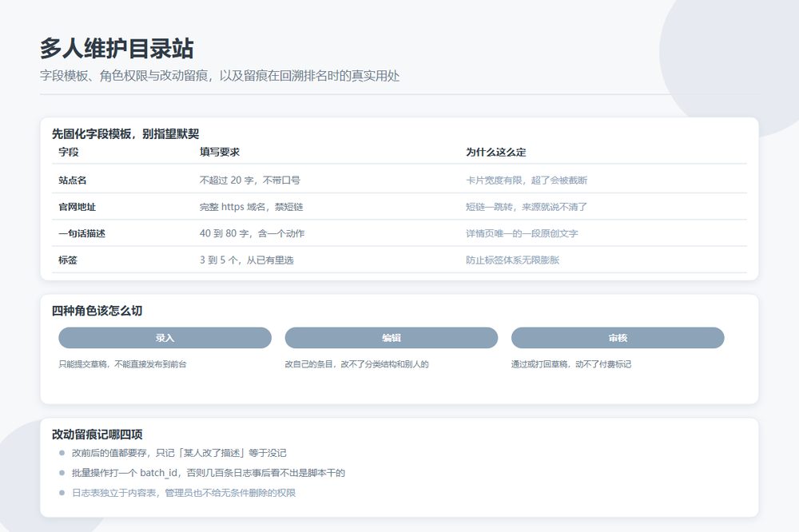Click the 为什么这么定 column header

tap(496, 152)
